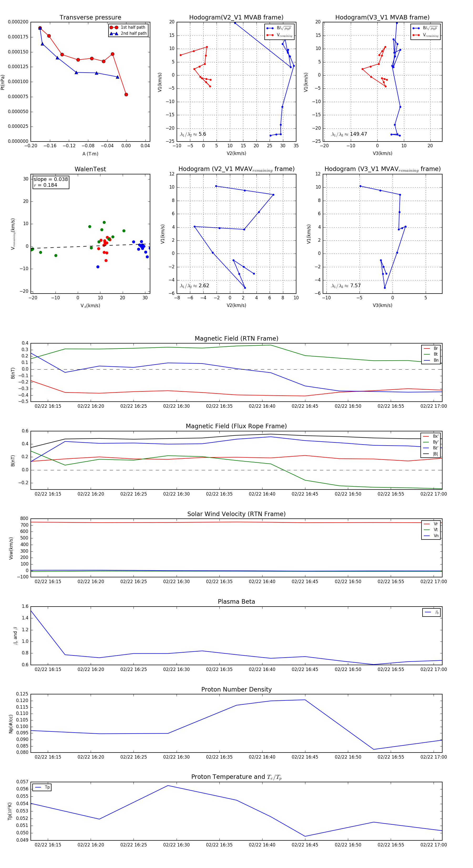473x868 pixels.
Task: Click the 'slope = 0.038' annotation
Action: point(51,179)
